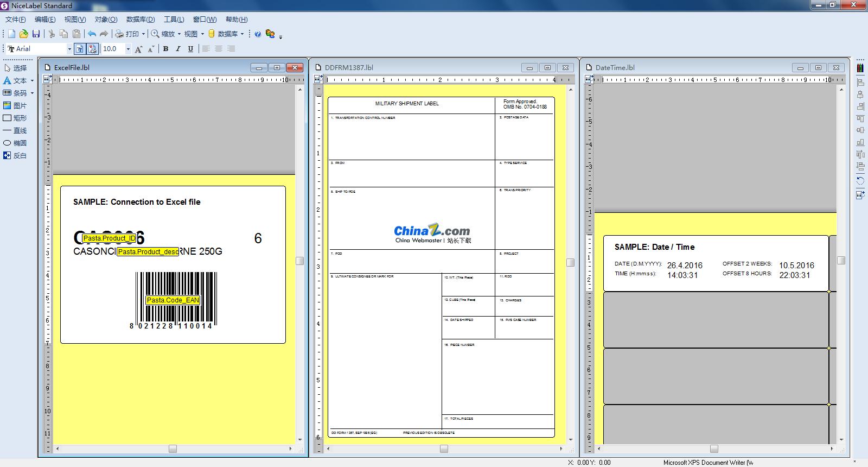Align objects to bottom edge

point(860,142)
